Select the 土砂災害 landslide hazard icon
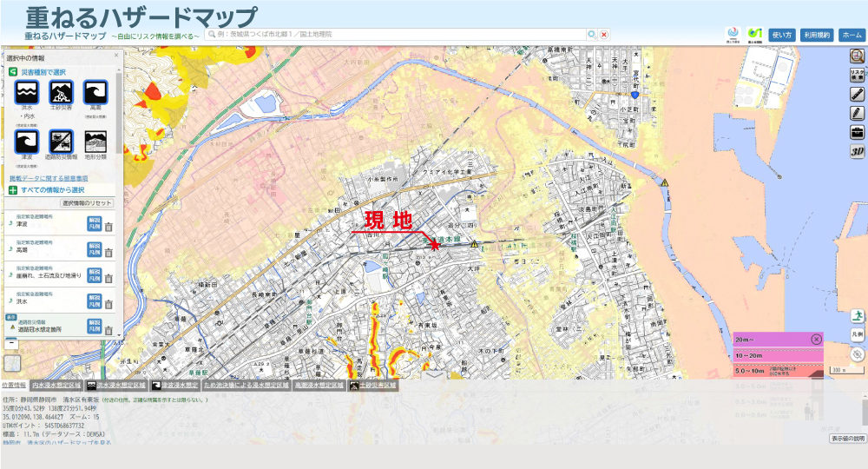 pyautogui.click(x=61, y=92)
